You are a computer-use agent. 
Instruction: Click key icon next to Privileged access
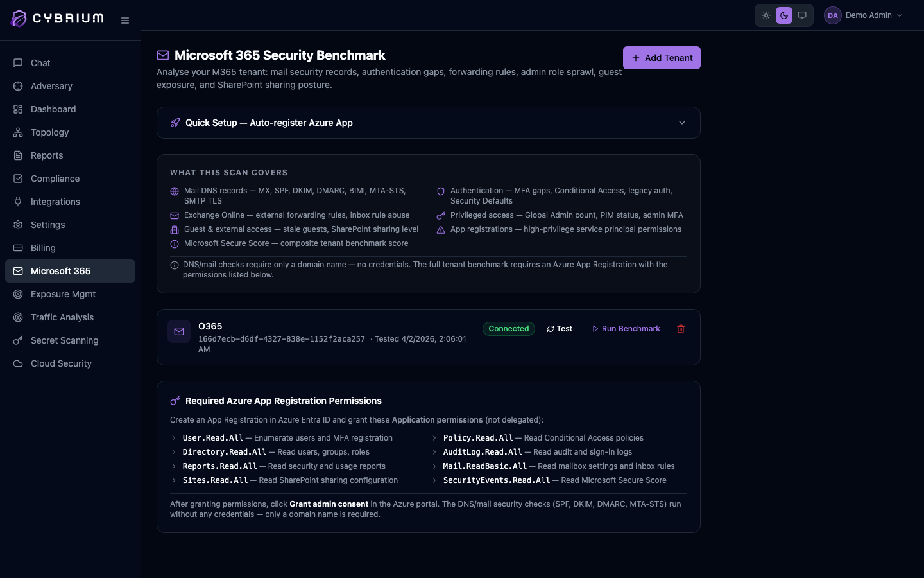point(441,216)
